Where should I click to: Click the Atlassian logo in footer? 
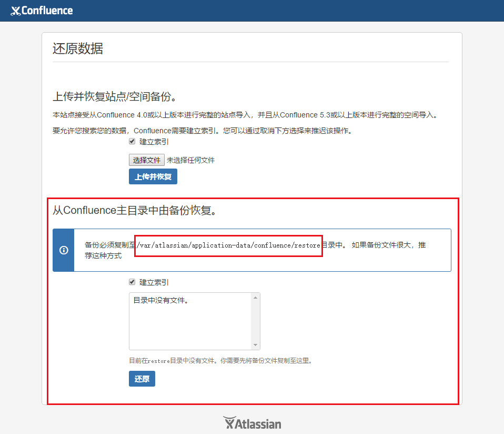point(252,423)
